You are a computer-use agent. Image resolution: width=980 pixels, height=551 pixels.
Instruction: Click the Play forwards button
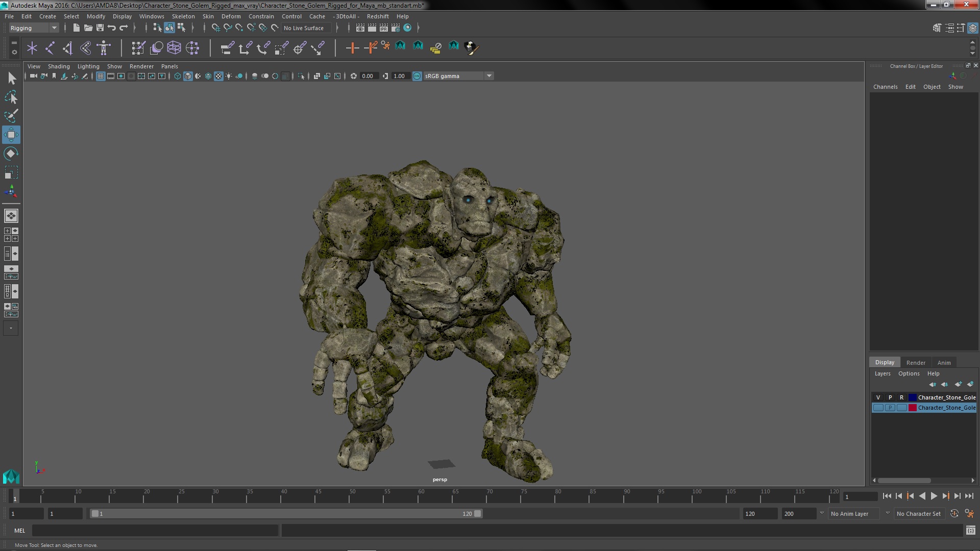(934, 496)
